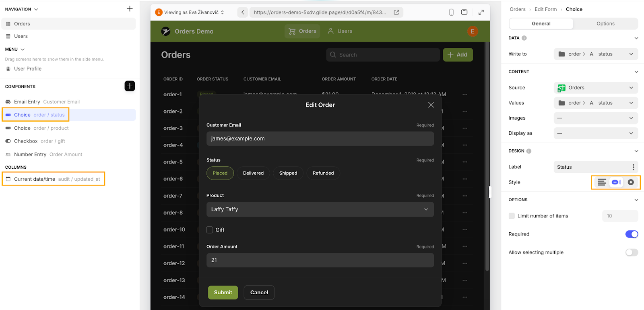Open the row menu for order-2
This screenshot has height=310, width=644.
point(465,111)
